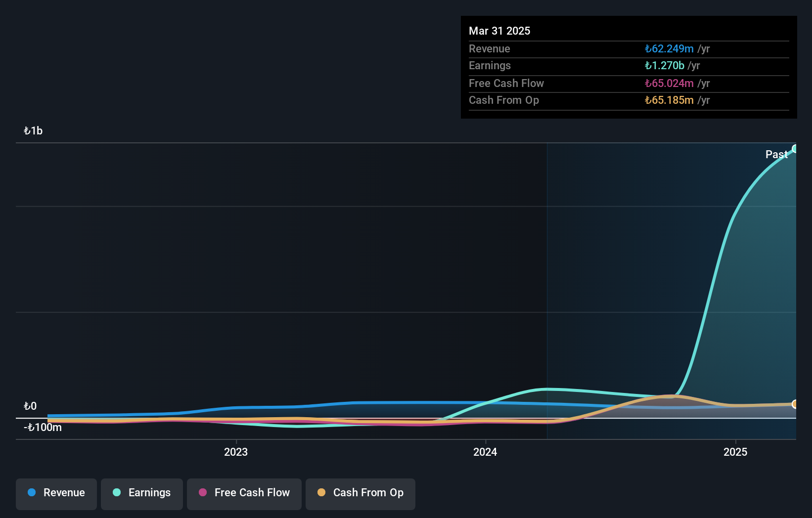Toggle the Earnings legend button
The height and width of the screenshot is (518, 812).
click(142, 494)
